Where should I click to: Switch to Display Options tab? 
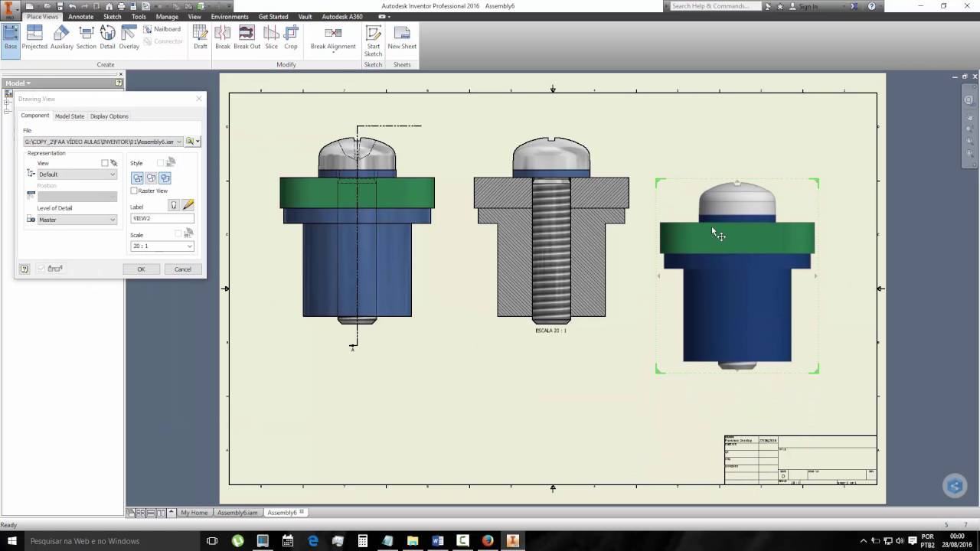pos(109,116)
